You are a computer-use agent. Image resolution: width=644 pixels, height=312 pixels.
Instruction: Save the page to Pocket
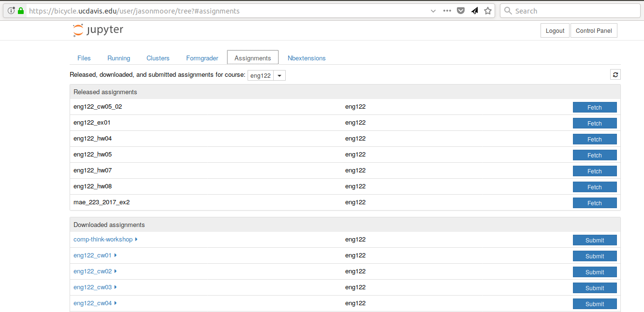pyautogui.click(x=461, y=11)
